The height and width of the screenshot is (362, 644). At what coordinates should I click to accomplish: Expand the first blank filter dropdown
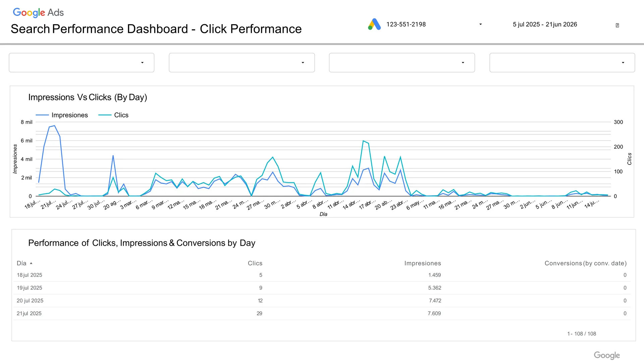click(82, 62)
